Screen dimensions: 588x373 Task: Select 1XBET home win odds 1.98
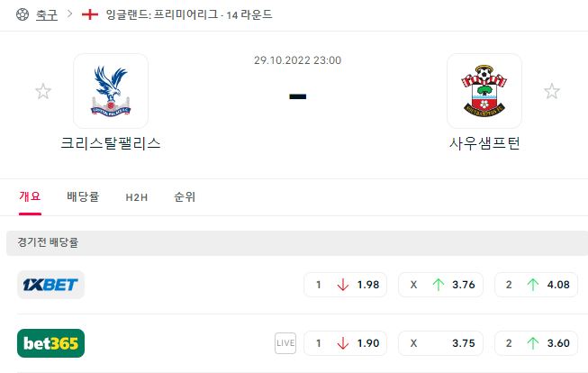[345, 285]
